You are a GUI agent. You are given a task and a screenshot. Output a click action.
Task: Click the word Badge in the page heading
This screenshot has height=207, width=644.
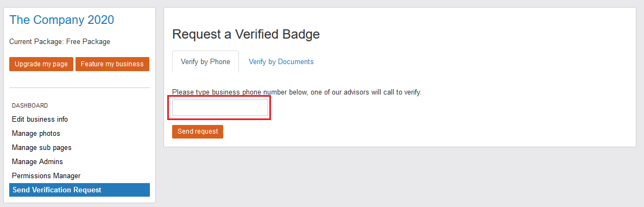[298, 34]
